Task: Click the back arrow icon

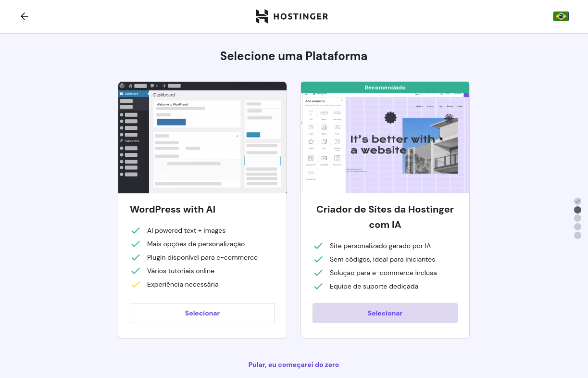Action: coord(25,16)
